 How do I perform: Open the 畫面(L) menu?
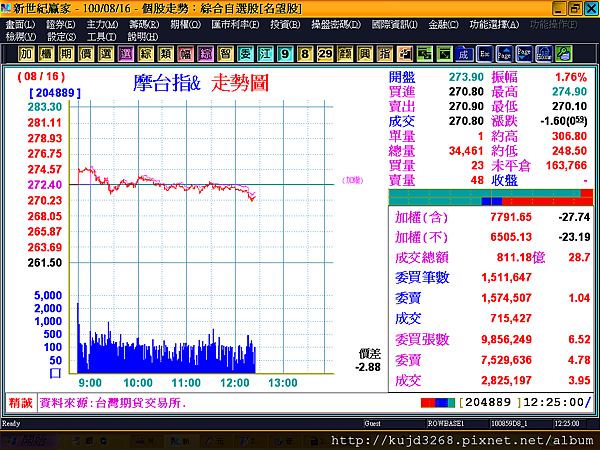[20, 25]
